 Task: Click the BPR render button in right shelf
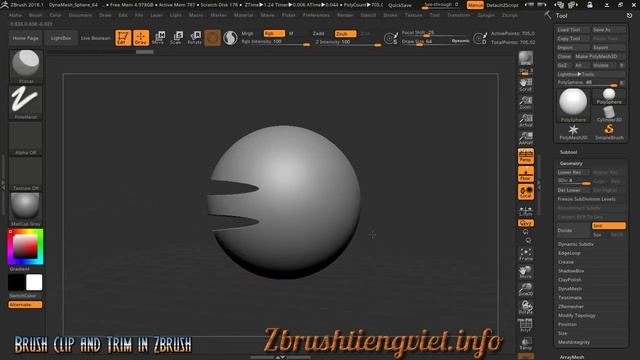(526, 58)
